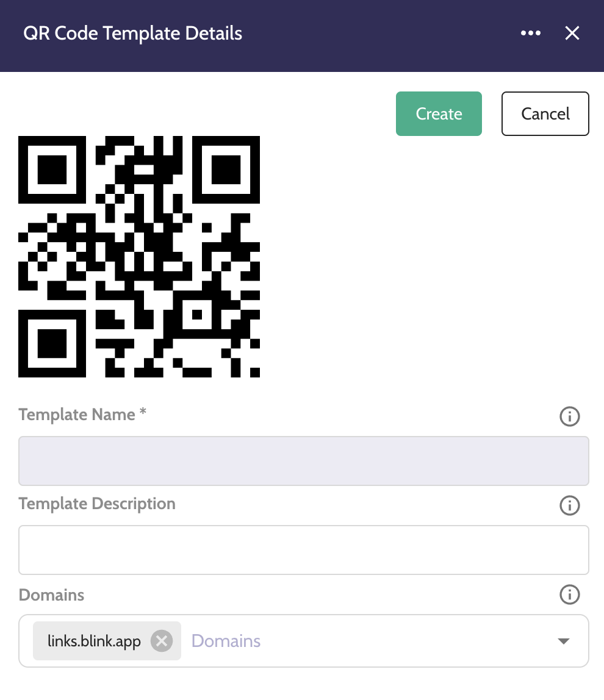The width and height of the screenshot is (604, 700).
Task: Show info for Domains field
Action: (x=570, y=594)
